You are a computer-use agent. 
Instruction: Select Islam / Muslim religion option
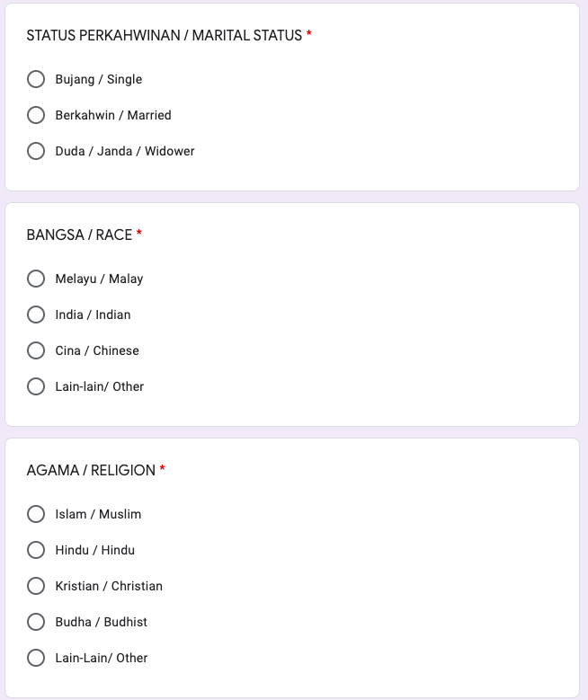tap(36, 514)
